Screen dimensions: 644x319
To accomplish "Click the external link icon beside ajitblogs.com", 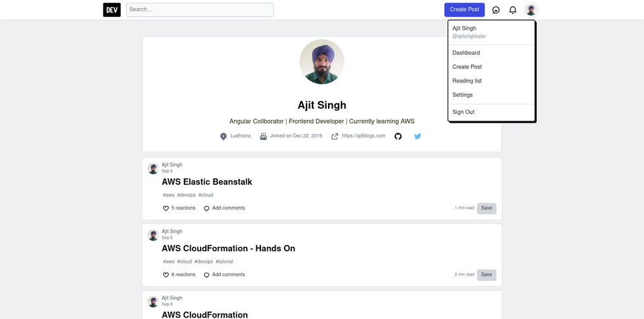I will pos(335,136).
